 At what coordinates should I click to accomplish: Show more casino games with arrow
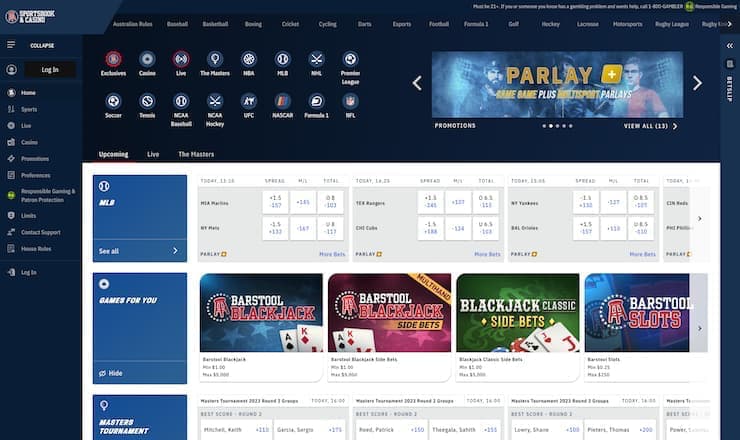700,328
